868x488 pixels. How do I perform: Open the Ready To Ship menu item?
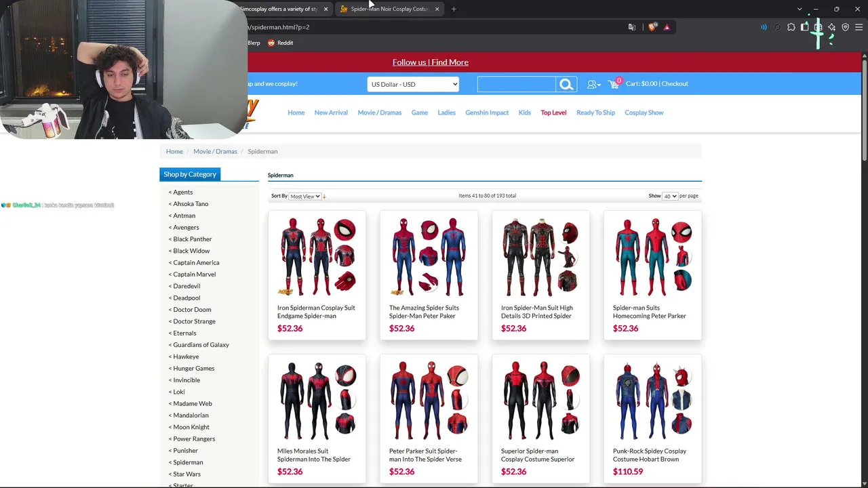(x=595, y=113)
